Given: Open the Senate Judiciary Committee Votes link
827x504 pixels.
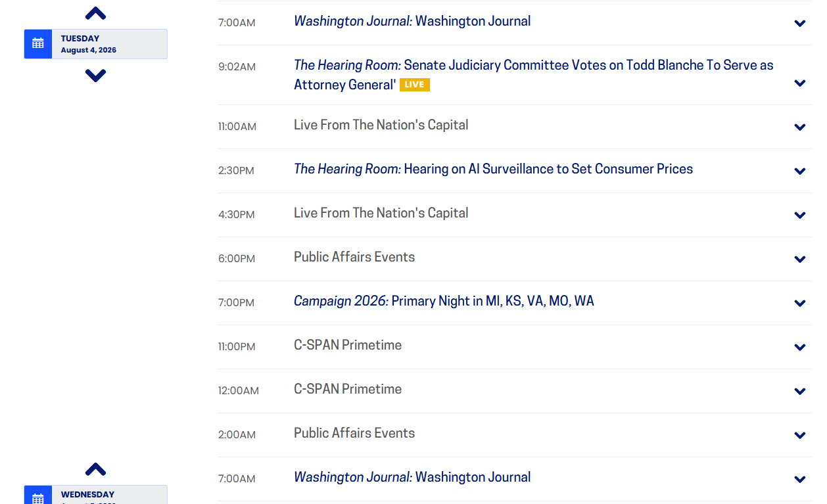Looking at the screenshot, I should coord(534,75).
